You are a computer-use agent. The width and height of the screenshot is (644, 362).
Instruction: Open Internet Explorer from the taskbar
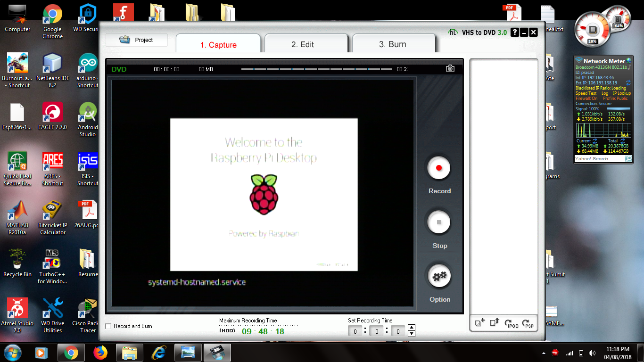click(159, 353)
